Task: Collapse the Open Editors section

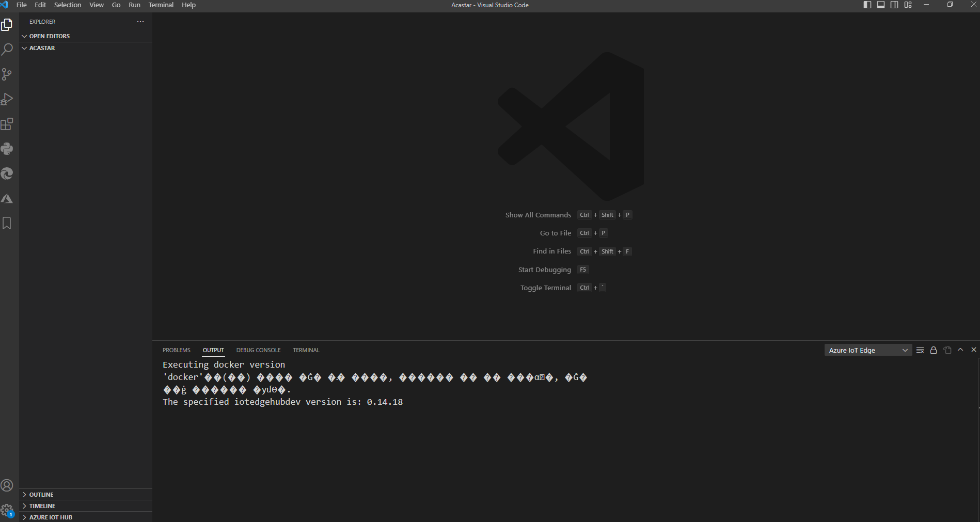Action: 86,36
